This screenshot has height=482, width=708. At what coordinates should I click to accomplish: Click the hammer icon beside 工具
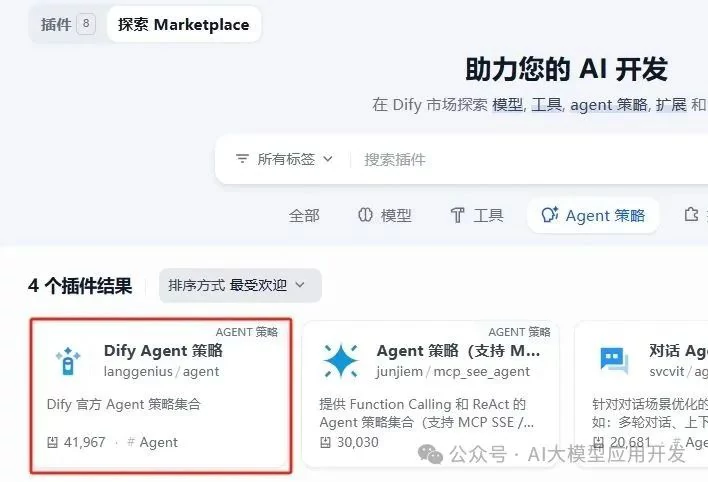point(457,215)
